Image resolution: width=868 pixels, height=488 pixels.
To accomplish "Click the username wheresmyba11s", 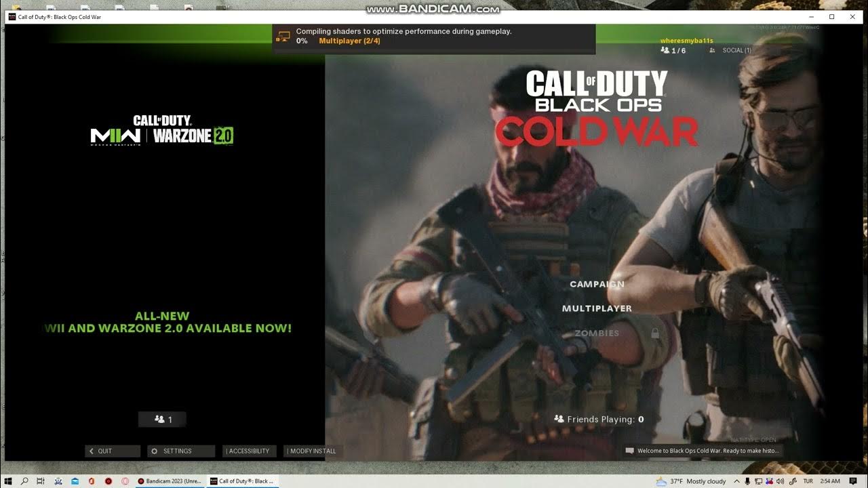I will click(x=686, y=41).
